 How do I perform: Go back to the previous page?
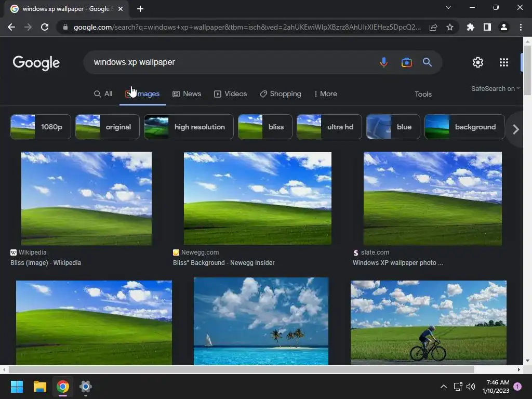coord(11,27)
